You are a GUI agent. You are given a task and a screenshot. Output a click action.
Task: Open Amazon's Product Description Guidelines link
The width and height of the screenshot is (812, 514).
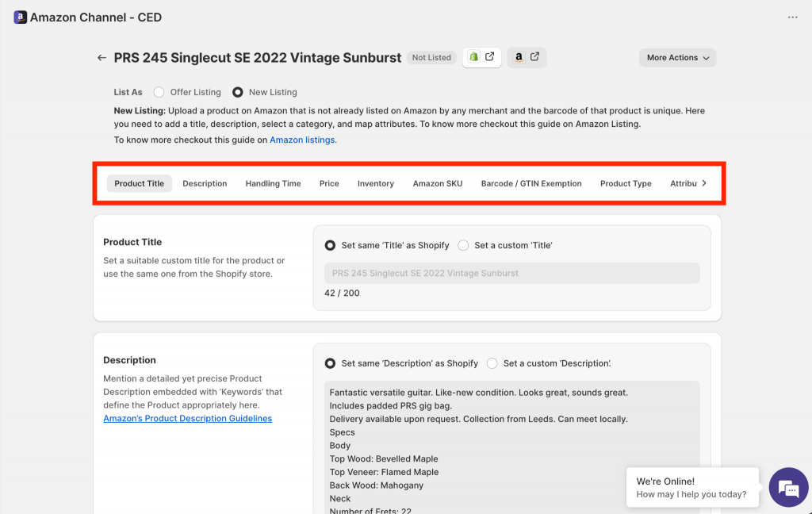coord(187,418)
